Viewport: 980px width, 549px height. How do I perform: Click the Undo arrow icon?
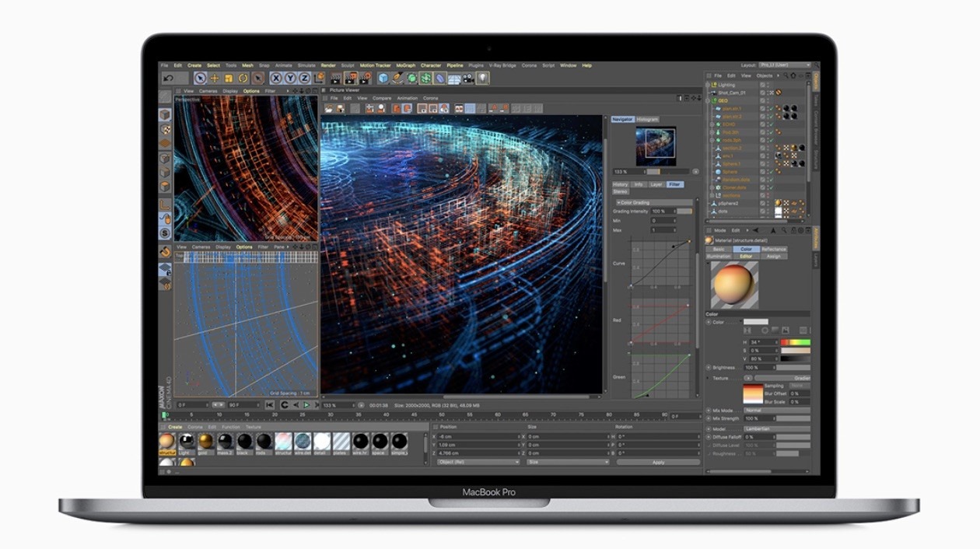[x=169, y=79]
